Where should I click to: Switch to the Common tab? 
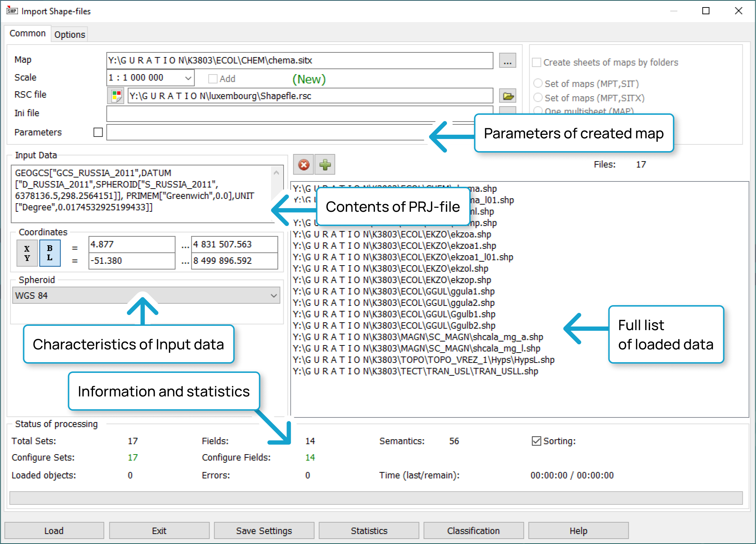click(27, 34)
